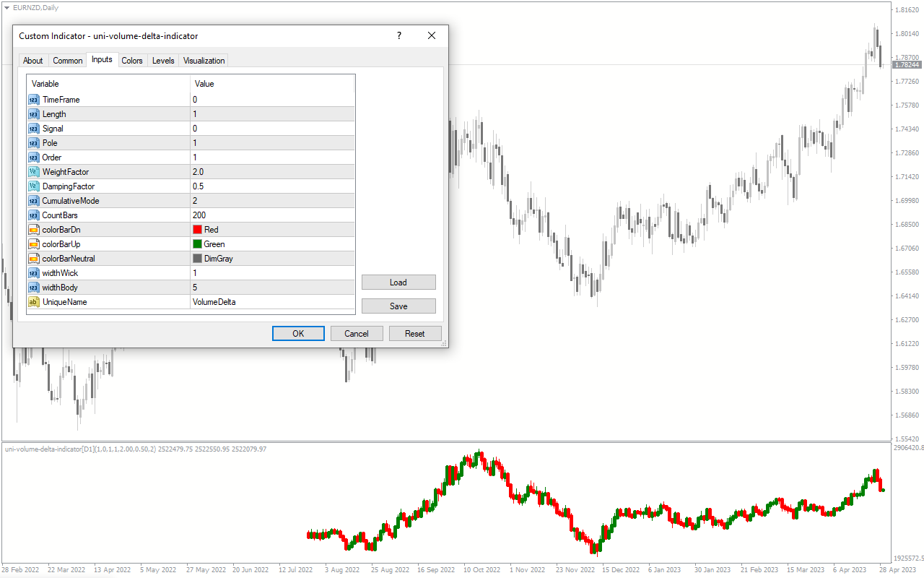Click the double-type icon beside DampingFactor

coord(34,186)
